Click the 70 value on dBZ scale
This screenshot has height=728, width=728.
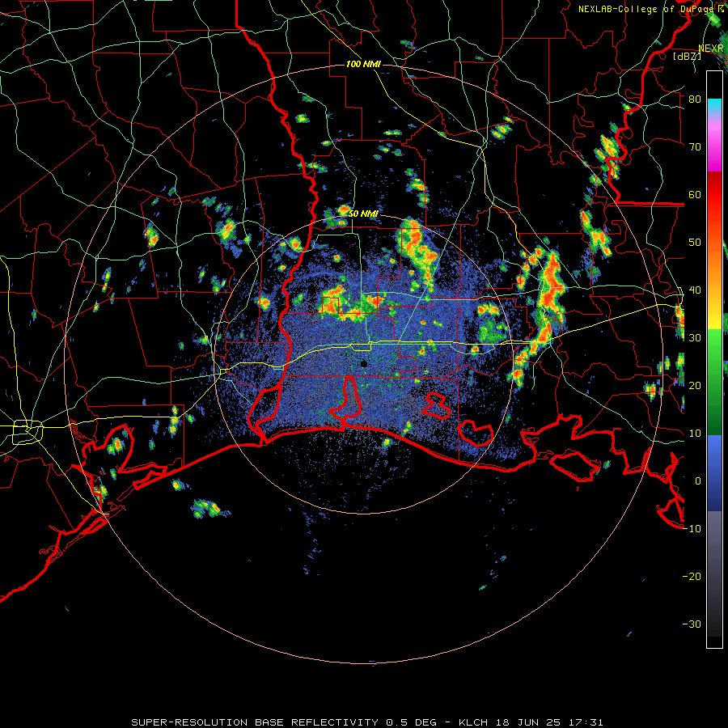tap(695, 146)
